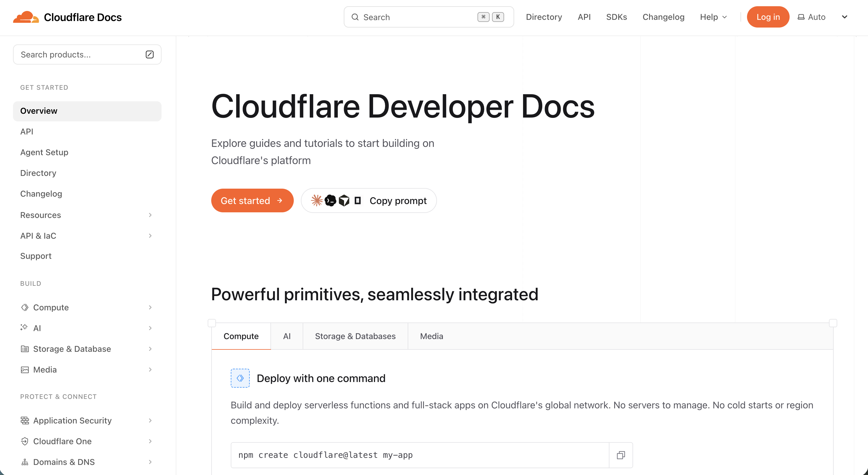Click the Domains & DNS sidebar label
Screen dimensions: 868x475
[x=64, y=462]
